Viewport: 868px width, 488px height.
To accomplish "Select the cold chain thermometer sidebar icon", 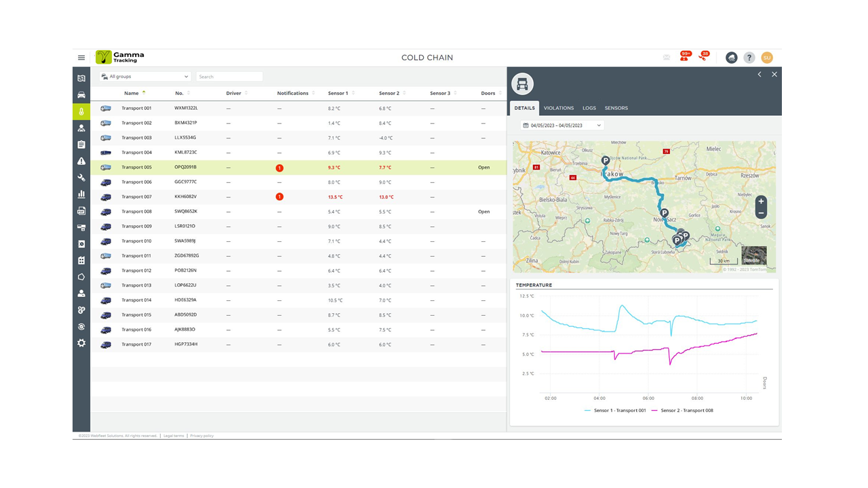I will [x=81, y=112].
